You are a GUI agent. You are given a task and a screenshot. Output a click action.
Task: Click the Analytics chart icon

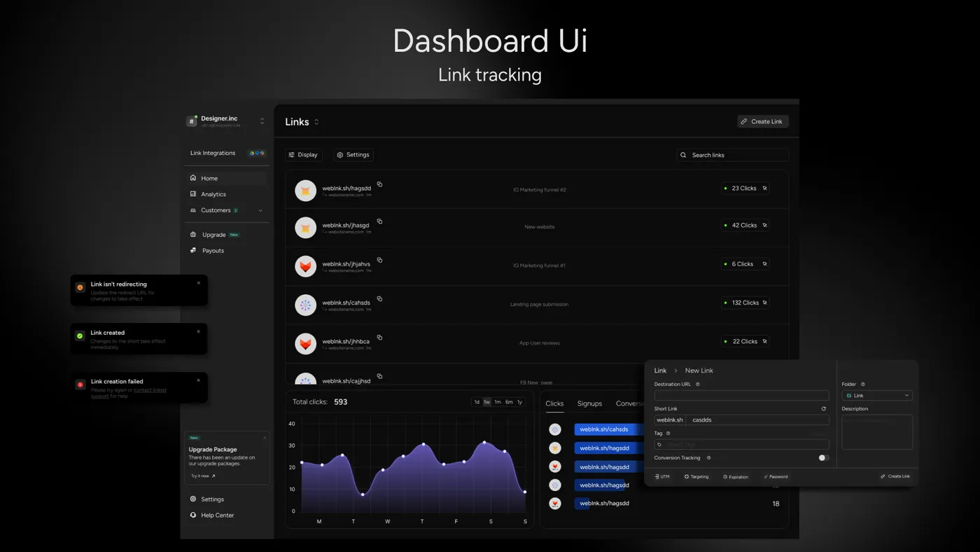193,194
